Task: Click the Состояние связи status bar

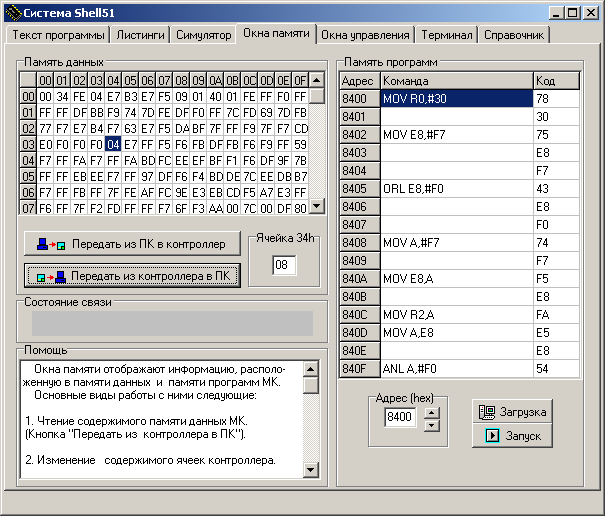Action: (172, 323)
